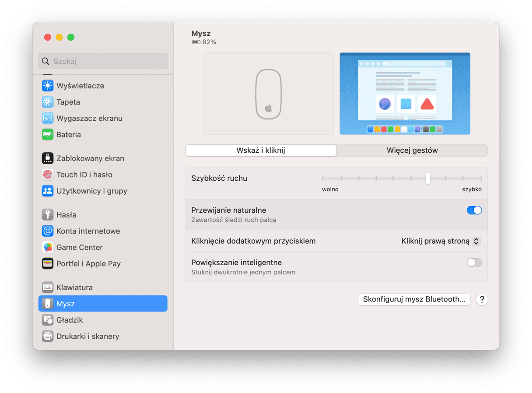This screenshot has height=393, width=532.
Task: Select the Tapeta flower icon
Action: [x=47, y=102]
